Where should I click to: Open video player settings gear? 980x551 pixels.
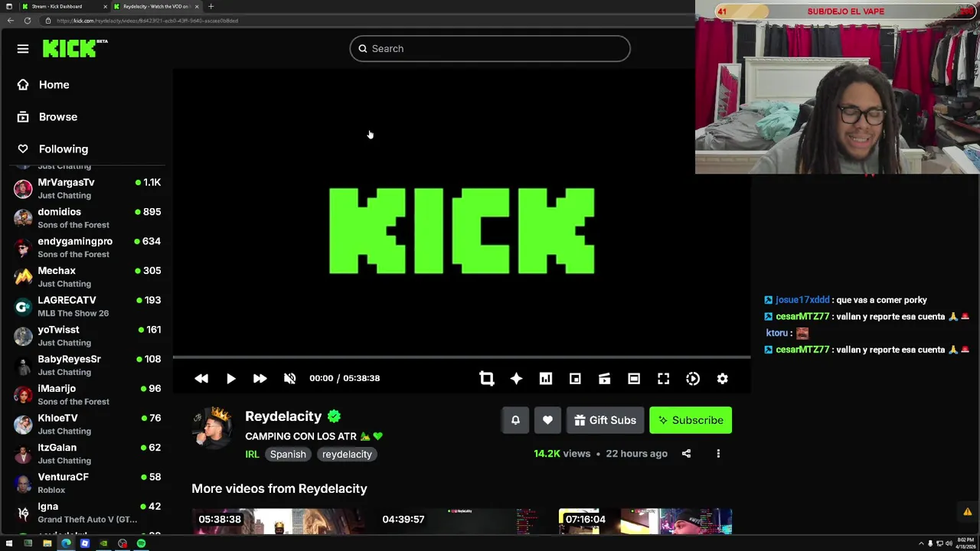(722, 378)
